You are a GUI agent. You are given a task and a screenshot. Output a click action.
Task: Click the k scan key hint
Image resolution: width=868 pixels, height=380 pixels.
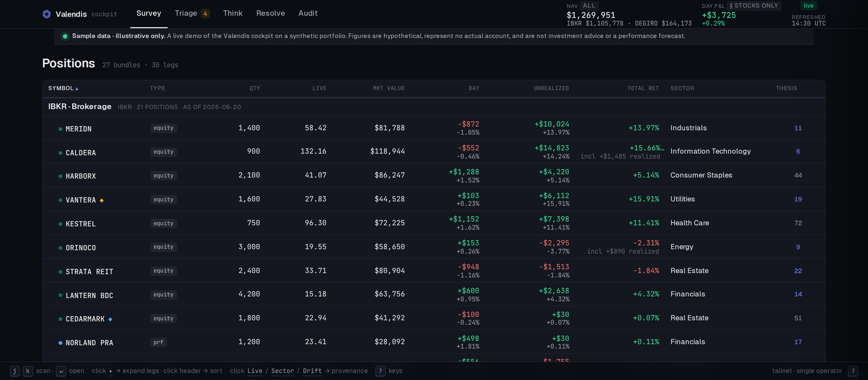click(28, 371)
